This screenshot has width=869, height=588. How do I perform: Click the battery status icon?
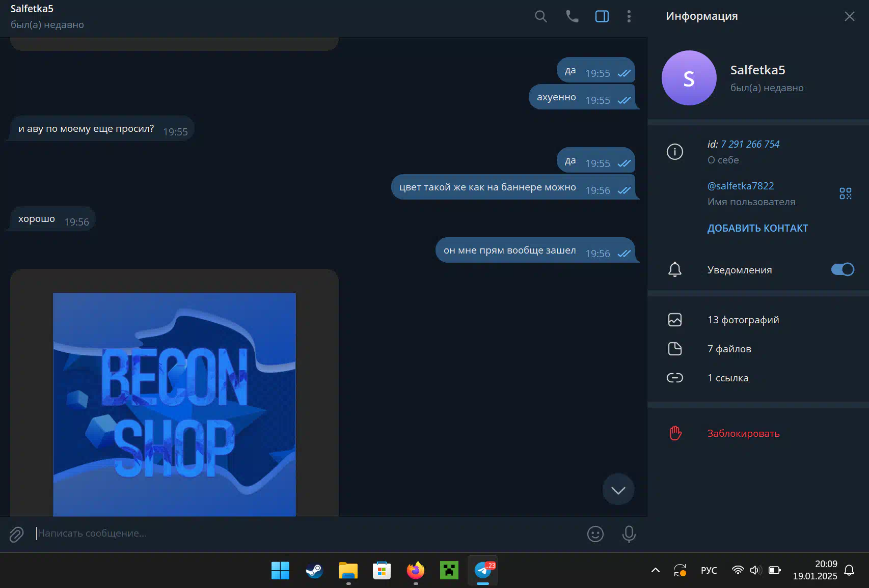coord(775,571)
